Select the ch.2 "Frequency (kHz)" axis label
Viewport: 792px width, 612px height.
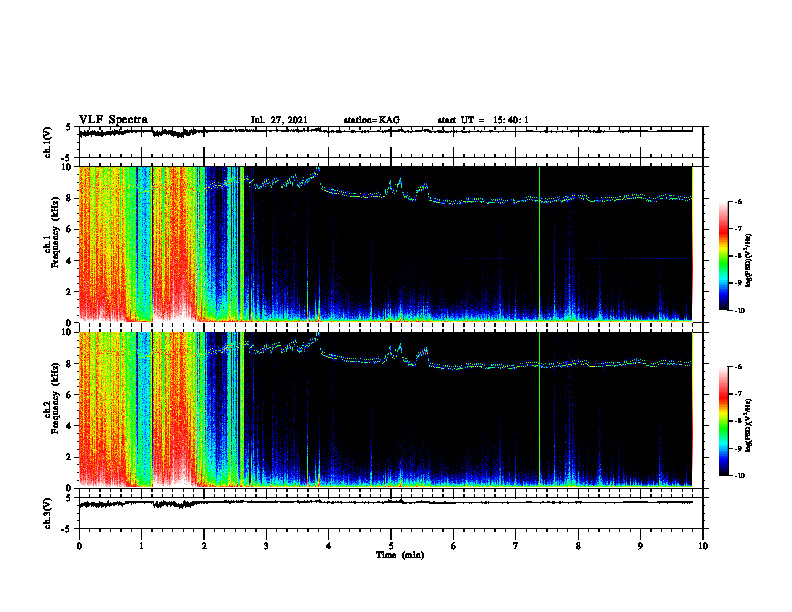56,399
